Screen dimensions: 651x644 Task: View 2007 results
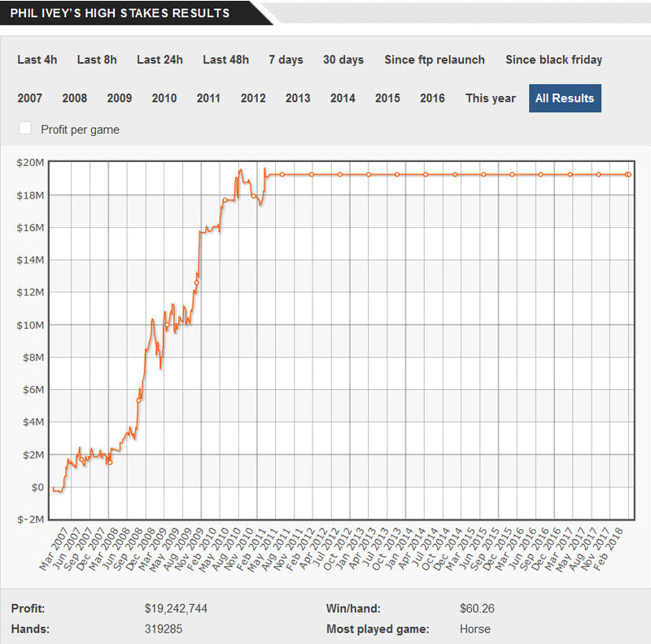click(x=29, y=98)
